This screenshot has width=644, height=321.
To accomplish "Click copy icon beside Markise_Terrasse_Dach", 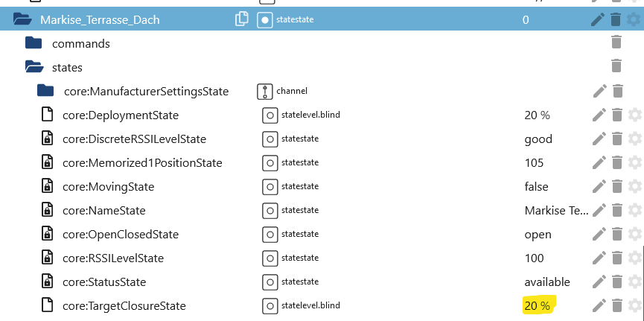I will click(x=241, y=19).
